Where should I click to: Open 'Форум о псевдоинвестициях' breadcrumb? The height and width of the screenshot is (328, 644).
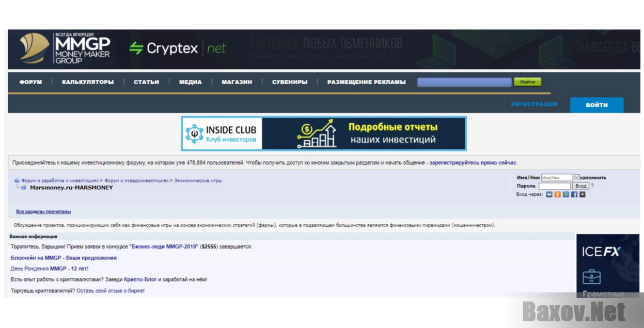click(x=136, y=181)
